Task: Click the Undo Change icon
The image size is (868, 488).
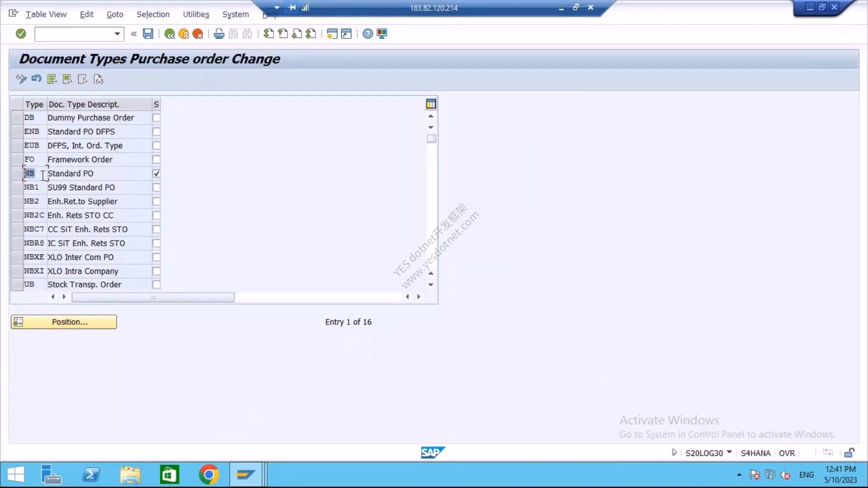Action: [37, 79]
